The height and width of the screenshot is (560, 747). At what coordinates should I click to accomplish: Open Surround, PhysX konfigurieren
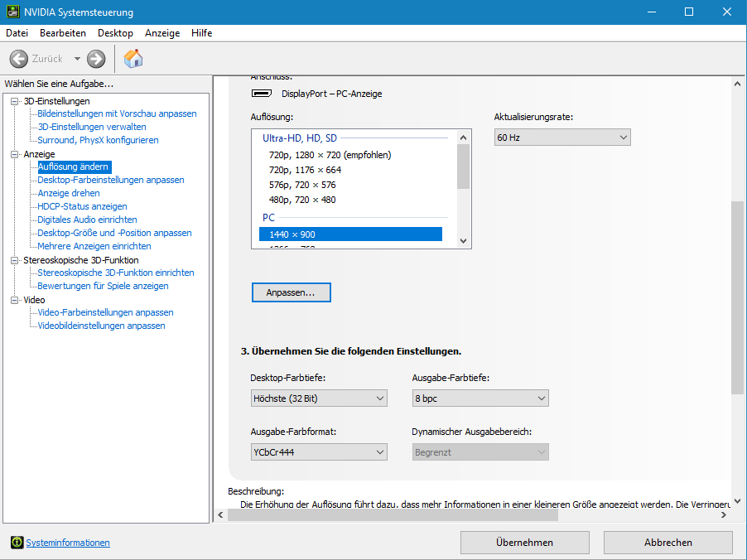click(x=99, y=140)
